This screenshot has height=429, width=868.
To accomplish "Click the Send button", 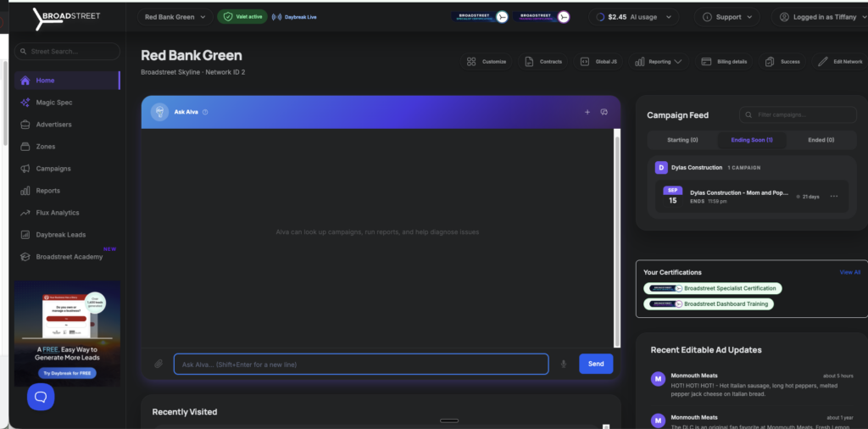I will [x=596, y=364].
